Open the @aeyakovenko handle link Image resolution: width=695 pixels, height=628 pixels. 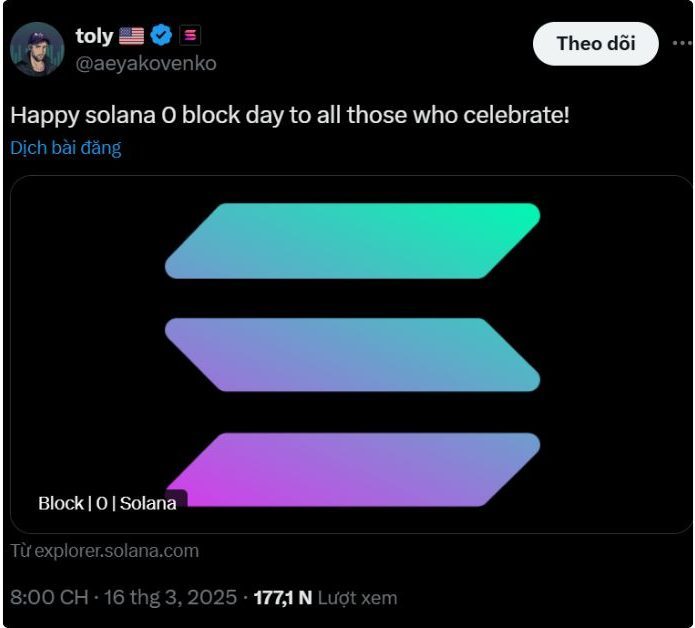146,63
